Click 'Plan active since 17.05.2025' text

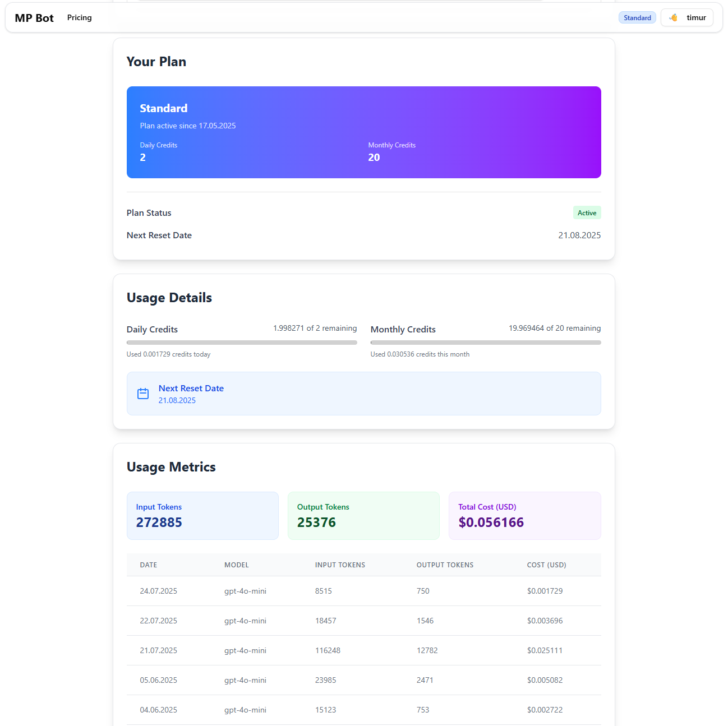188,126
